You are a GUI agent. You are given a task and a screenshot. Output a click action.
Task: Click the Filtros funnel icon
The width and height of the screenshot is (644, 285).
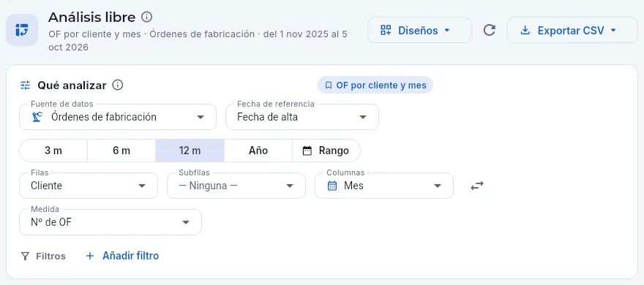pyautogui.click(x=25, y=256)
